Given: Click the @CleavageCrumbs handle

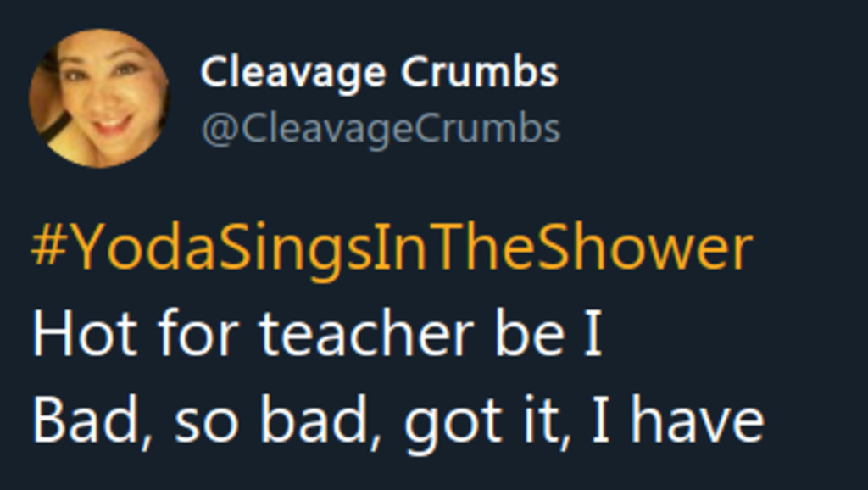Looking at the screenshot, I should coord(381,130).
